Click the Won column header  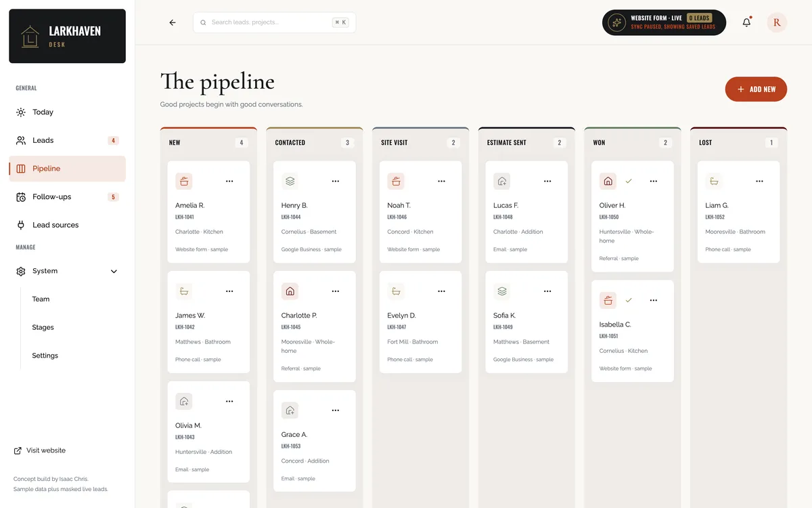tap(633, 143)
